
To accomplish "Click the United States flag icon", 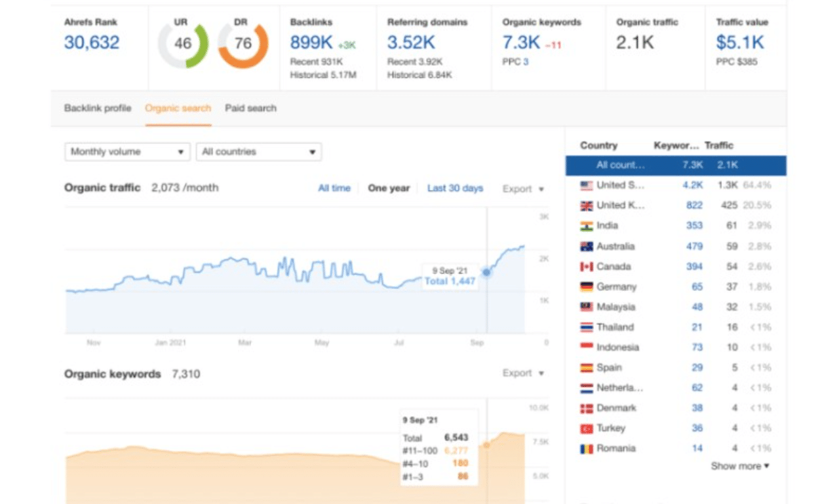I will click(x=586, y=185).
